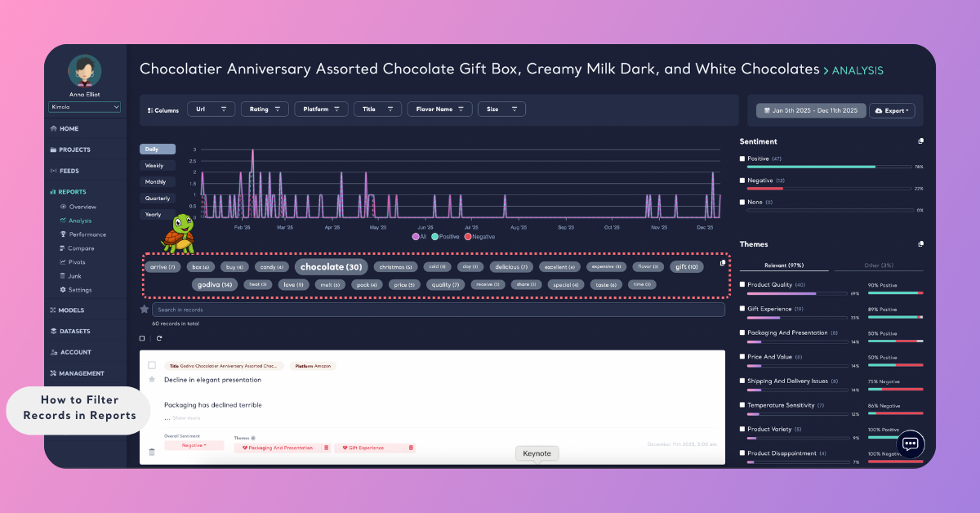Check the Packaging And Presentation checkbox
This screenshot has width=980, height=513.
(742, 332)
